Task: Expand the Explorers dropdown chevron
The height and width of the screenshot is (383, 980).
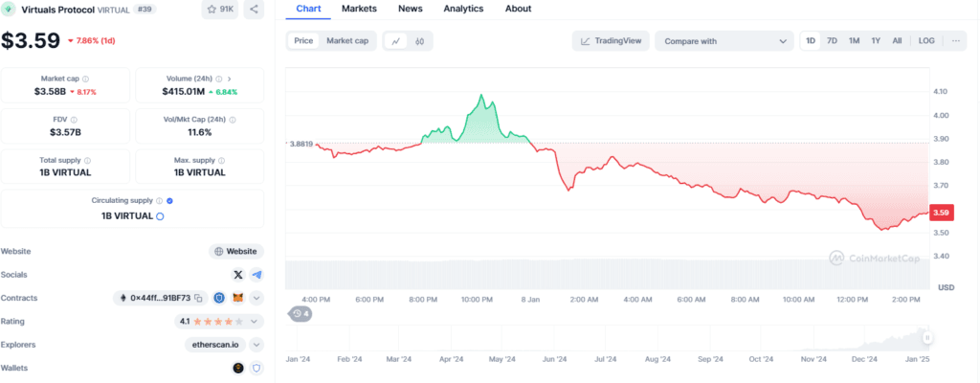Action: tap(256, 345)
